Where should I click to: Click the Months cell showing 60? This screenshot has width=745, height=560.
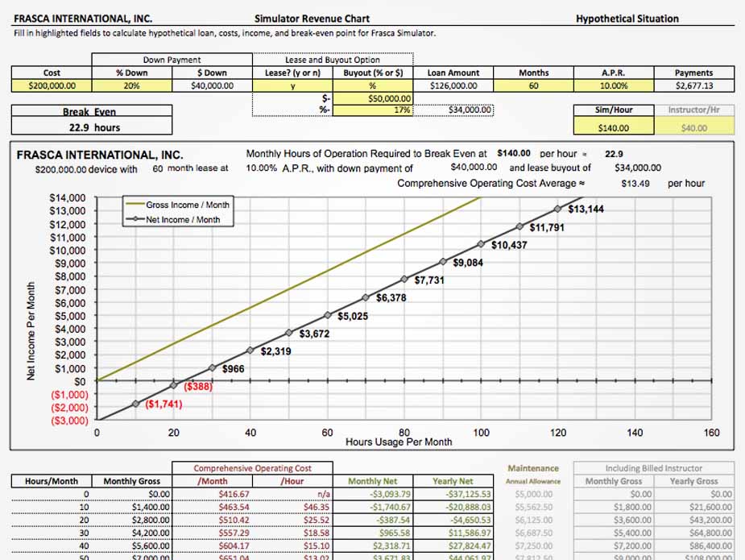coord(533,85)
